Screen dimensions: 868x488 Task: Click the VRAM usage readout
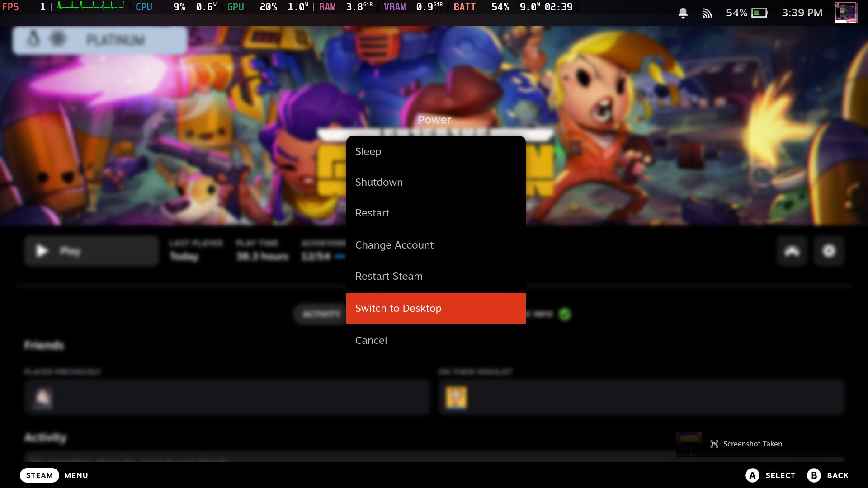click(413, 7)
